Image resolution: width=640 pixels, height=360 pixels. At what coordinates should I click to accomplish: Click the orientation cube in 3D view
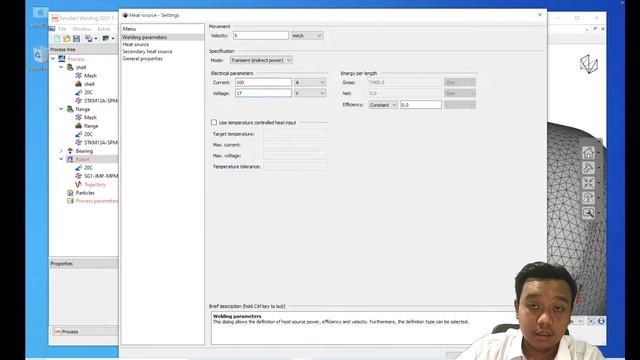coord(589,64)
